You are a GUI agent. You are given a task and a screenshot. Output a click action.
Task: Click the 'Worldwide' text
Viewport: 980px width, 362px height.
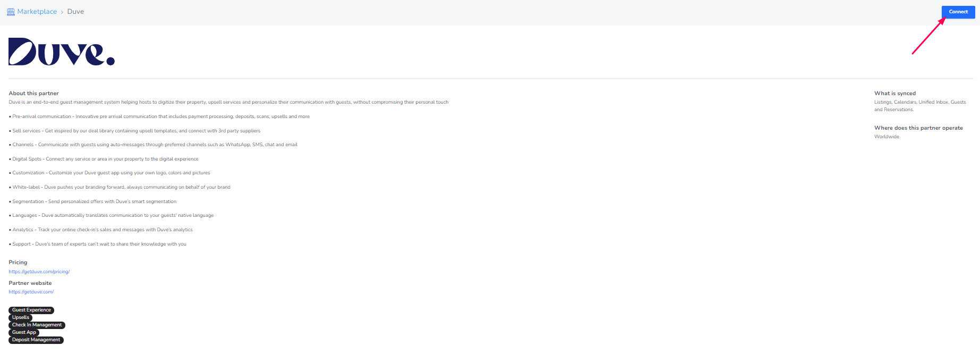tap(887, 137)
